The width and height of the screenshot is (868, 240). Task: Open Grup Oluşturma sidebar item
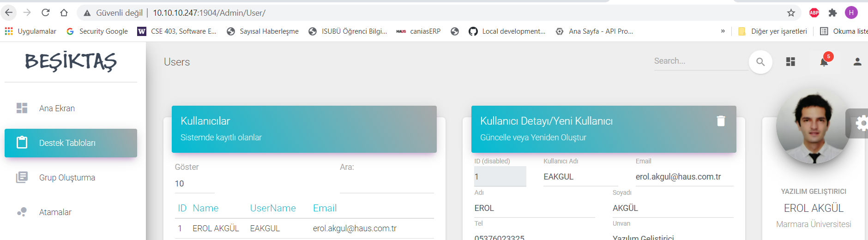point(67,178)
